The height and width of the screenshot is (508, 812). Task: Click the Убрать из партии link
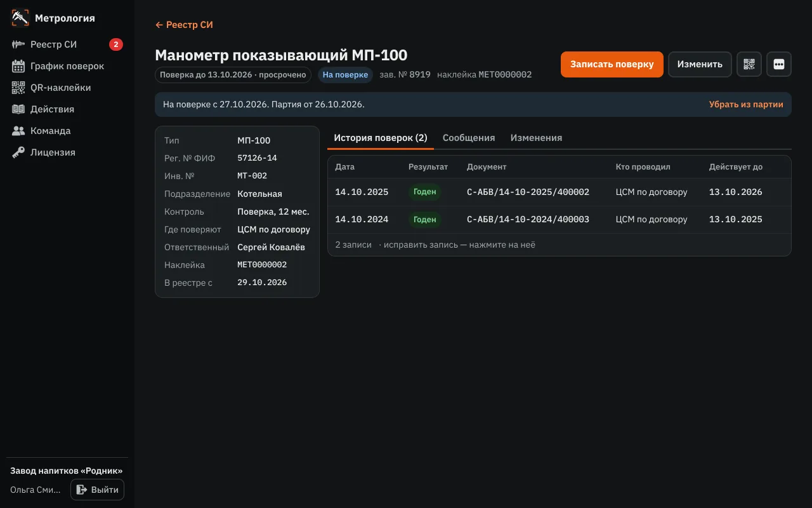tap(746, 104)
